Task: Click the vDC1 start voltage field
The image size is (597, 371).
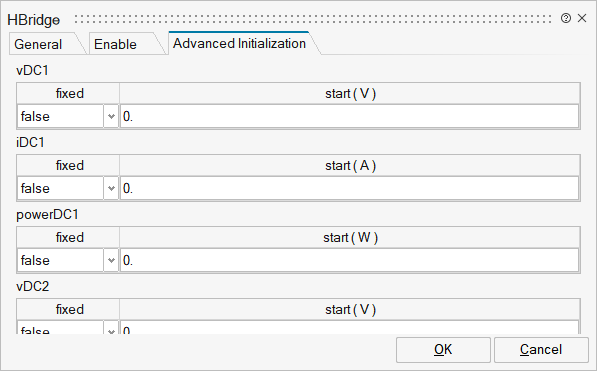Action: point(350,116)
